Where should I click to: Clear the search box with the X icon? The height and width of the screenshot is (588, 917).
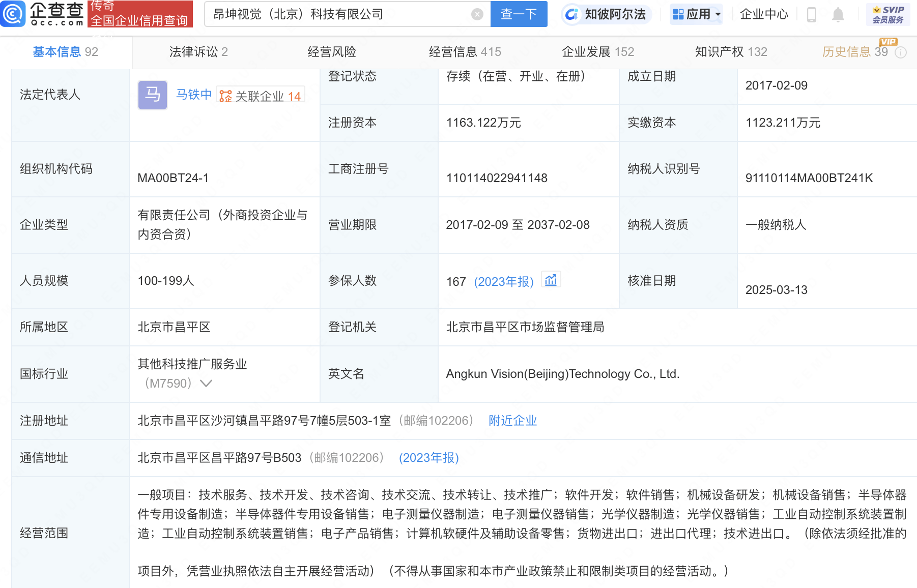tap(477, 14)
